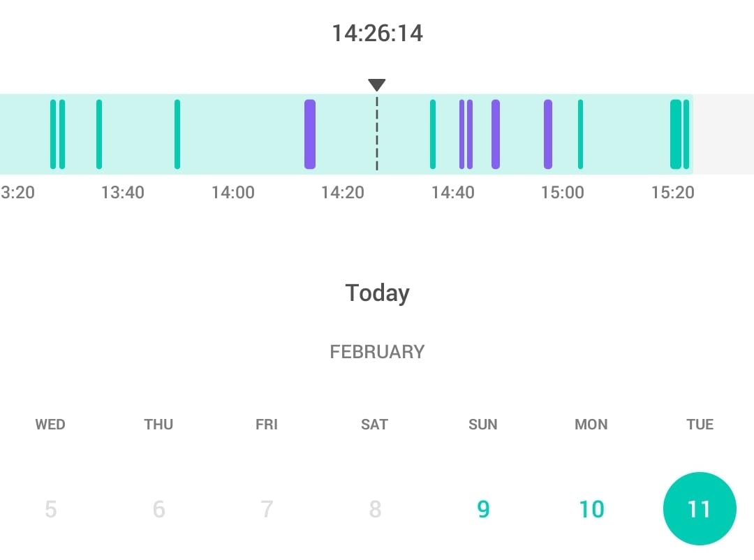Tap the grey unrecorded area after the timeline
754x560 pixels.
(723, 134)
